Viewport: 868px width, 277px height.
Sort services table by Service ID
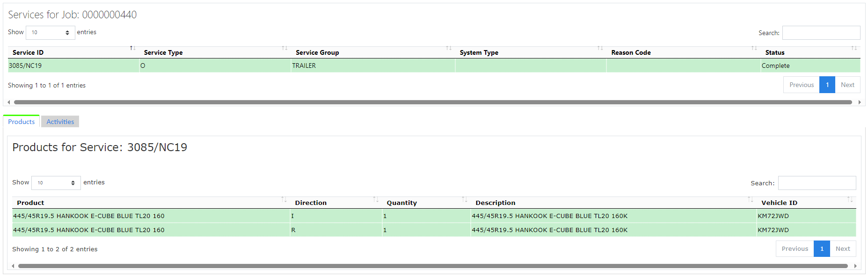tap(73, 52)
